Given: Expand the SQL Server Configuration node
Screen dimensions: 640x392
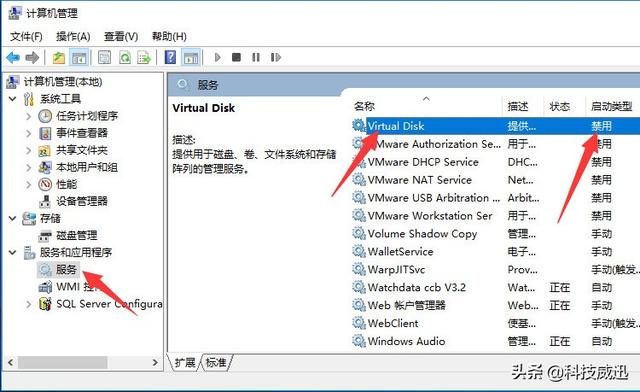Looking at the screenshot, I should point(29,304).
